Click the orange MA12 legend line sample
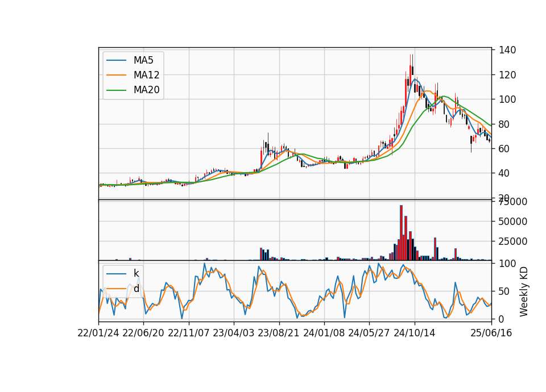The width and height of the screenshot is (546, 392). 116,75
